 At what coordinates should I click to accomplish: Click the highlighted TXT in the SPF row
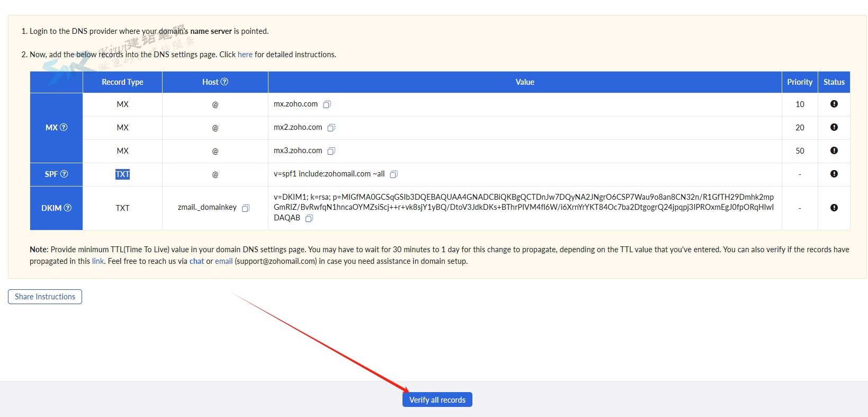[122, 174]
